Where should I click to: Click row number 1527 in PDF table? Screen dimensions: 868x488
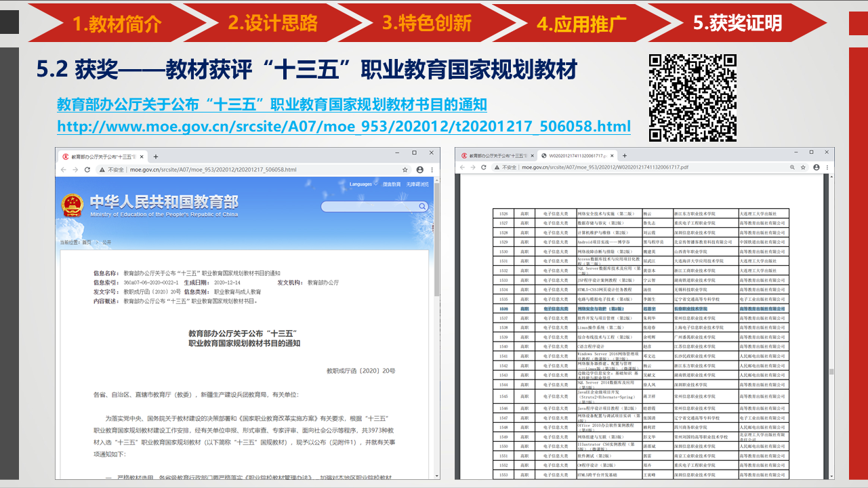(x=503, y=223)
